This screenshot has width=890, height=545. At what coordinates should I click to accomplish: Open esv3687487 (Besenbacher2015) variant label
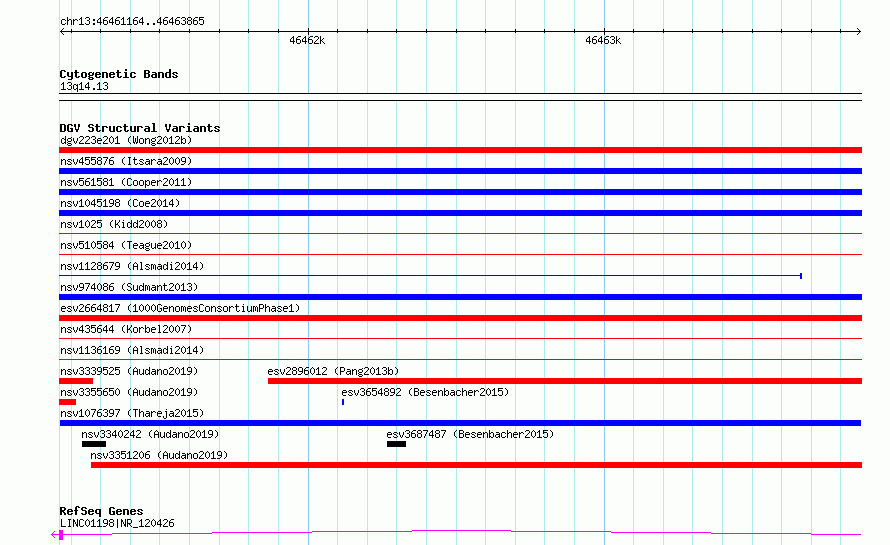coord(470,434)
